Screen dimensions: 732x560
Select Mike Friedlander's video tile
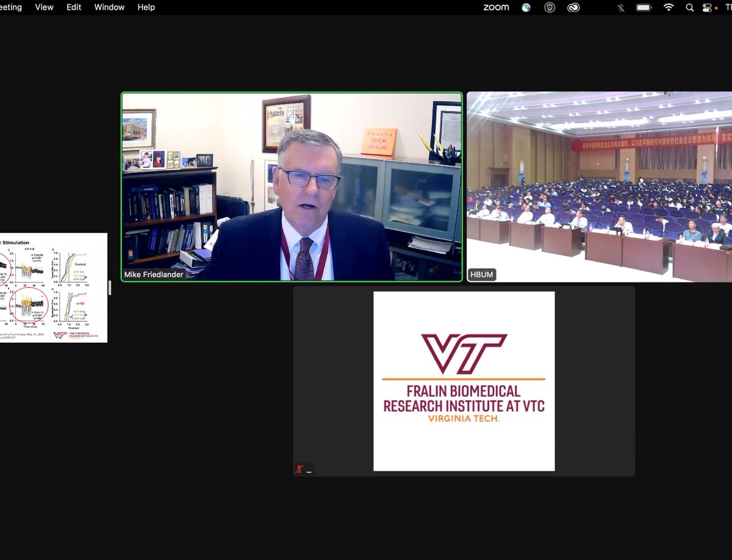pyautogui.click(x=292, y=187)
